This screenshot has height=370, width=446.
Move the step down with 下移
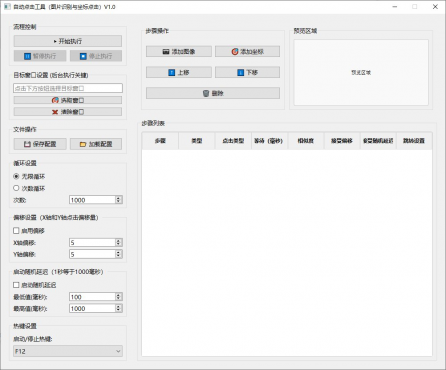247,72
